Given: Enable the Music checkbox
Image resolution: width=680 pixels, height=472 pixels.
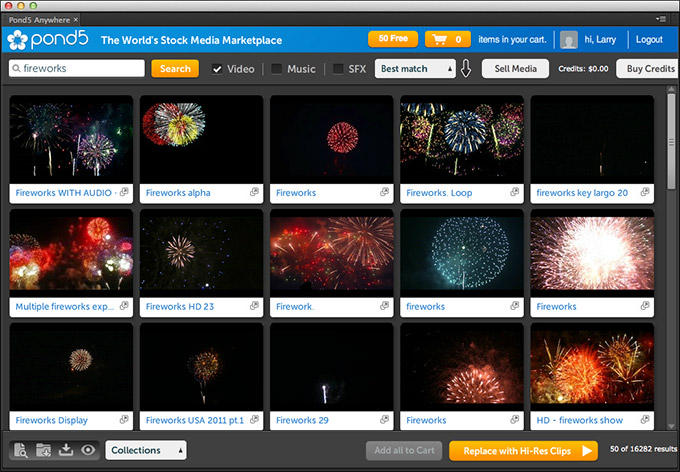Looking at the screenshot, I should [277, 69].
